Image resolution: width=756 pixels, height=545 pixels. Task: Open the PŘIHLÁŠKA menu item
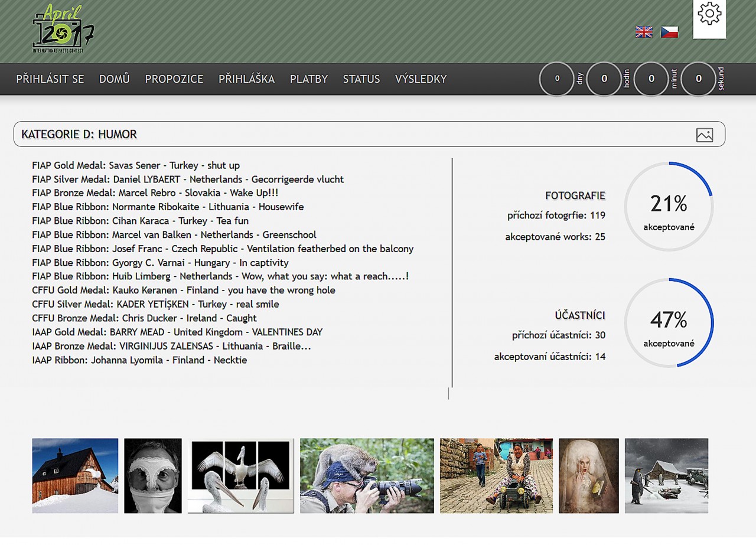(247, 79)
